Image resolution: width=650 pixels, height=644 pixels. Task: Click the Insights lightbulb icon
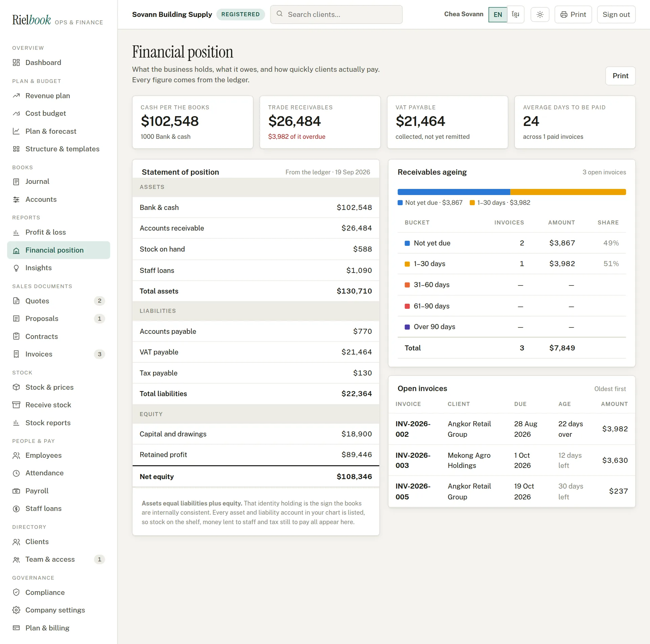click(16, 268)
